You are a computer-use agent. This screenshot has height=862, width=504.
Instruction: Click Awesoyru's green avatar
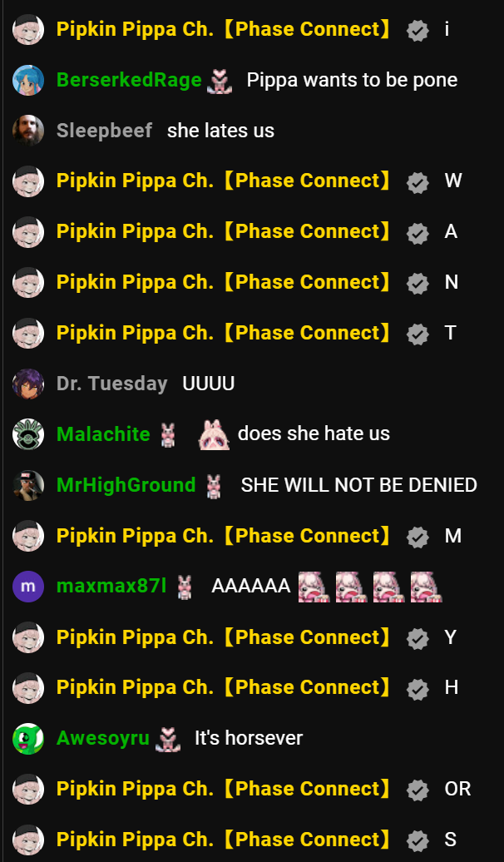[x=28, y=738]
